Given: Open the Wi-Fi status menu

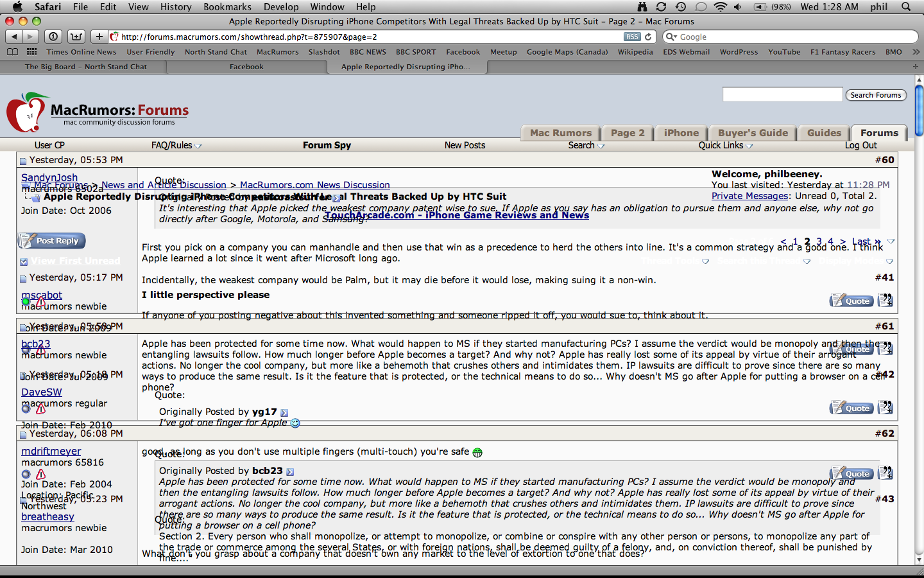Looking at the screenshot, I should coord(721,7).
